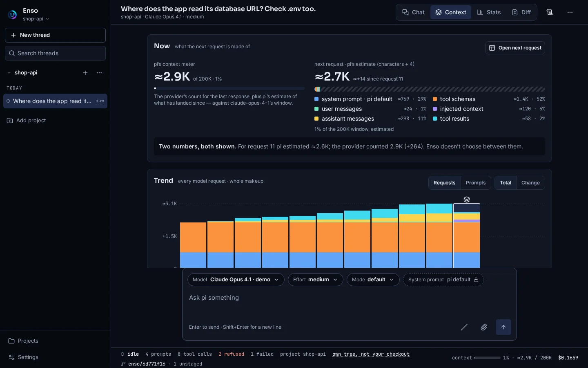Screen dimensions: 588x368
Task: Click the 'enso/6d771f16' branch label
Action: [x=147, y=364]
